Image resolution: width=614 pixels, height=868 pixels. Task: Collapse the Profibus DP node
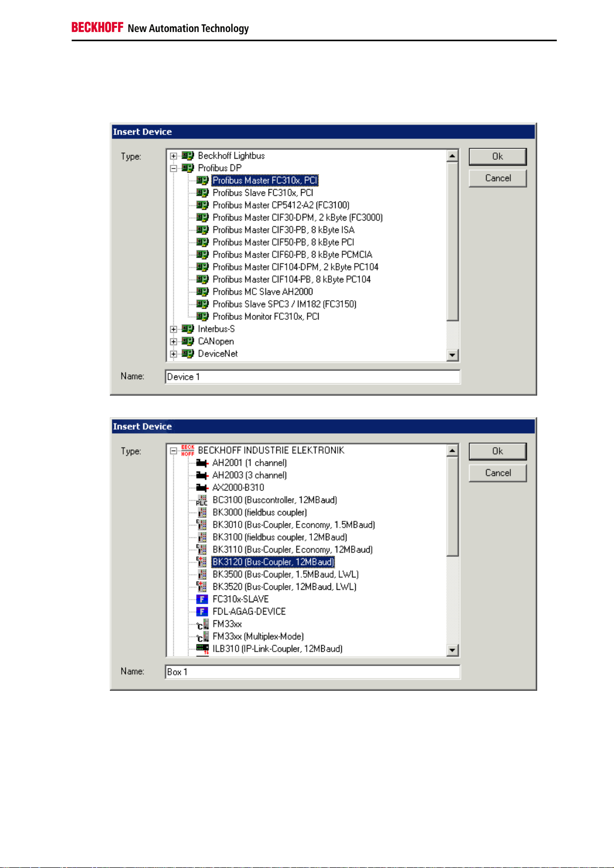coord(174,168)
